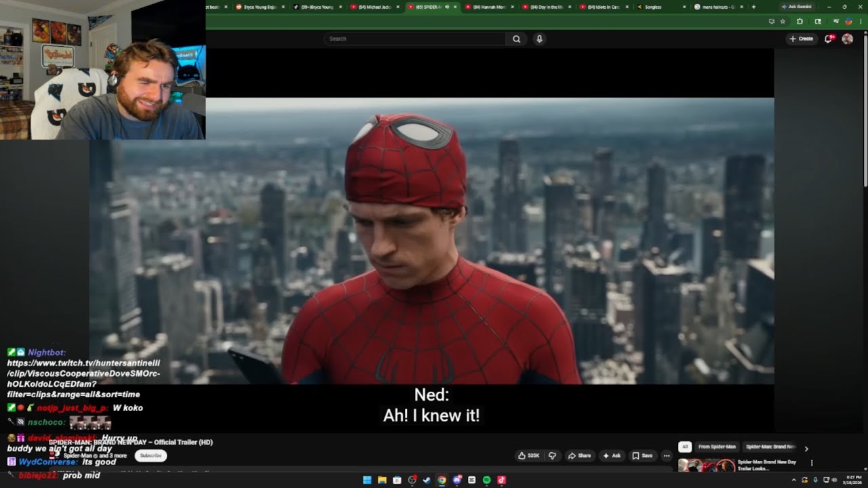868x488 pixels.
Task: Open the Twitch clip link from Nightbot
Action: (x=83, y=378)
